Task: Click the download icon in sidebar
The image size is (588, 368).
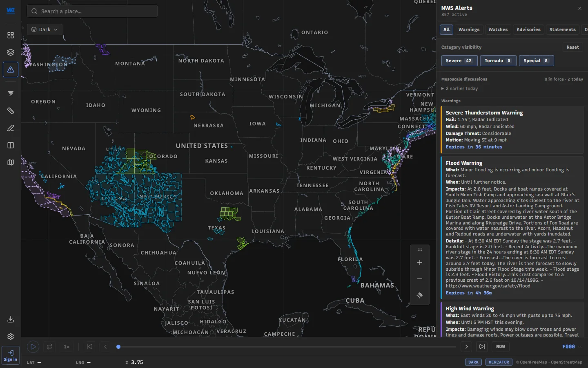Action: (11, 319)
